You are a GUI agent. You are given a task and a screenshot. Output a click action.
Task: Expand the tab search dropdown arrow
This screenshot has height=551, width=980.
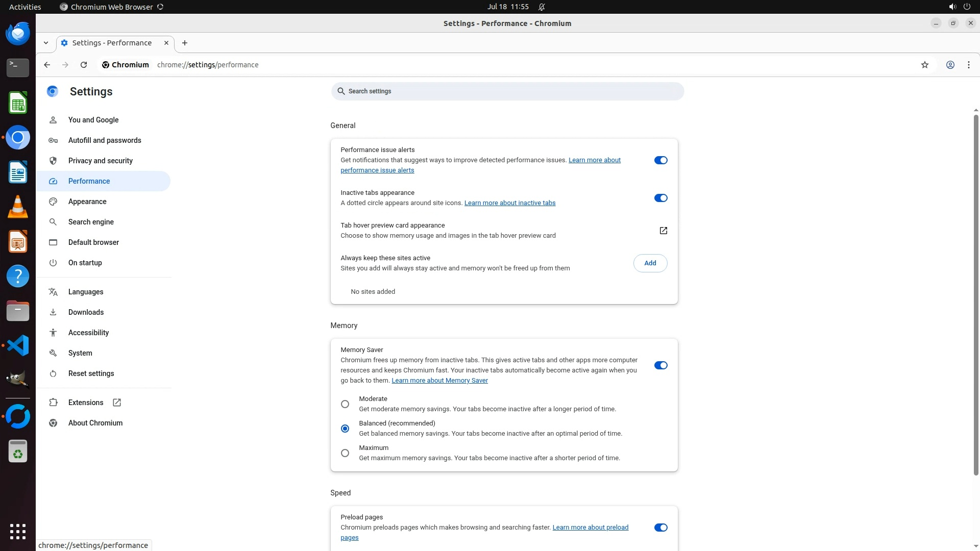tap(46, 43)
